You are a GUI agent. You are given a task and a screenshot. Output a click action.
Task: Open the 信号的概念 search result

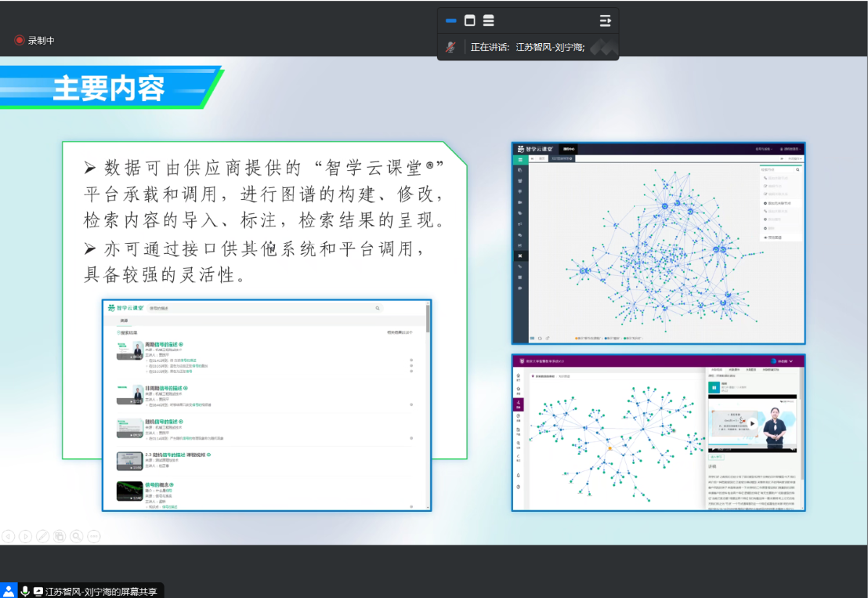tap(160, 484)
